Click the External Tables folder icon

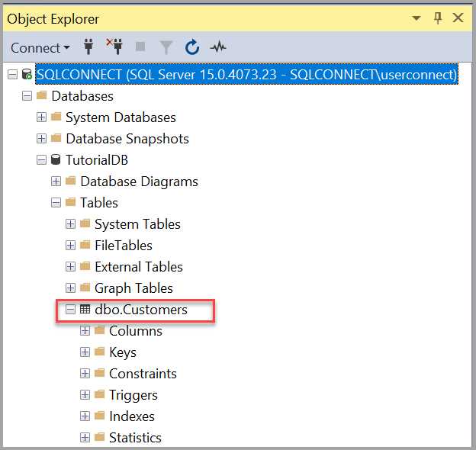pos(85,266)
